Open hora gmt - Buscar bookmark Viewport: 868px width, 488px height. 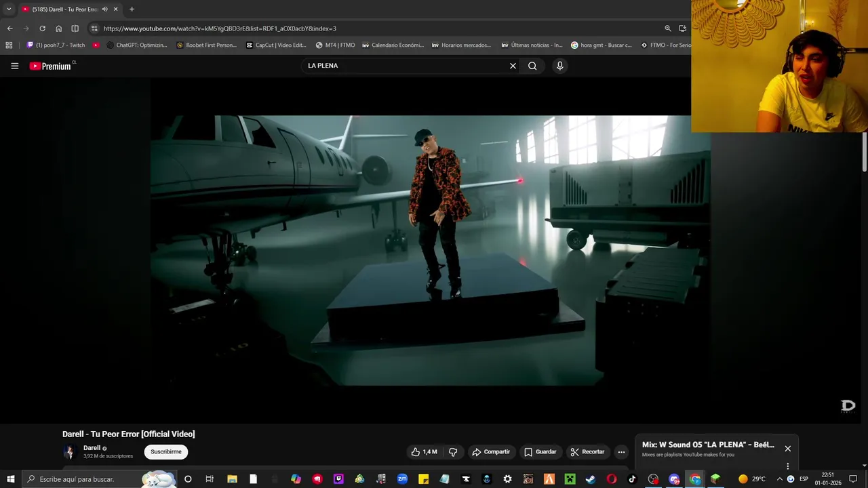601,45
